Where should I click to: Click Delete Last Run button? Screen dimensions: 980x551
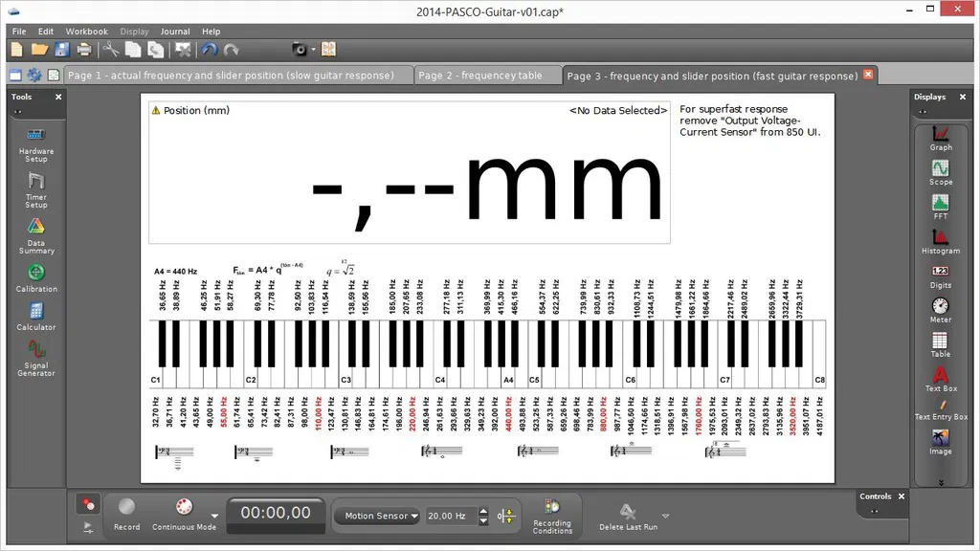628,518
